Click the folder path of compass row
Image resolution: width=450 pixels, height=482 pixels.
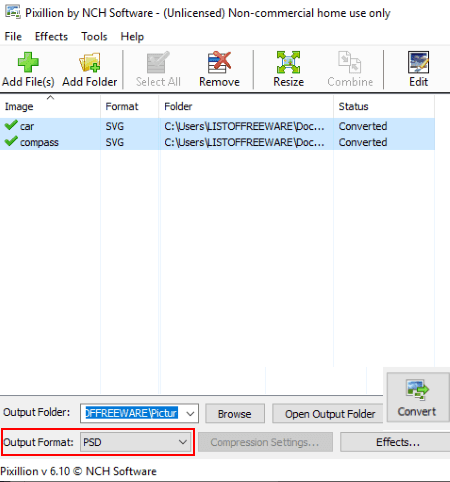coord(244,142)
